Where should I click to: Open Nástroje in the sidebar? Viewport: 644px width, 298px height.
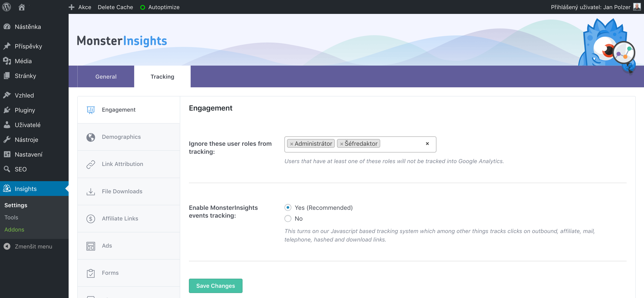point(26,139)
